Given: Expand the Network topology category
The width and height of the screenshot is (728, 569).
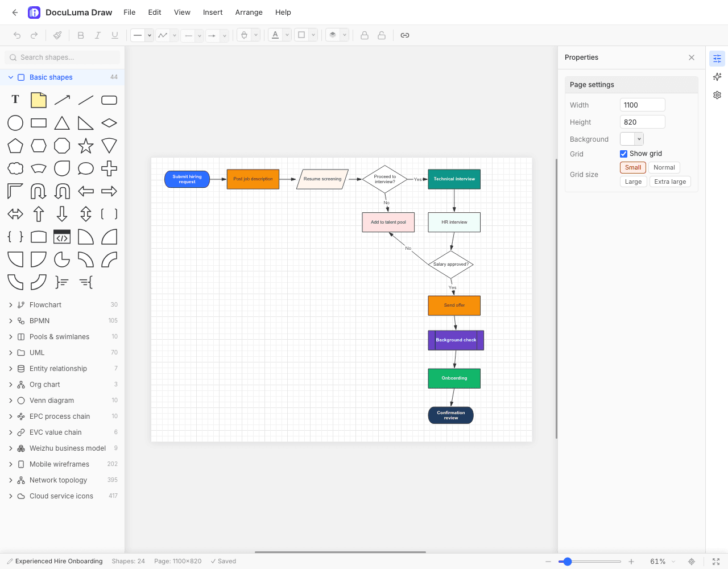Looking at the screenshot, I should 11,480.
